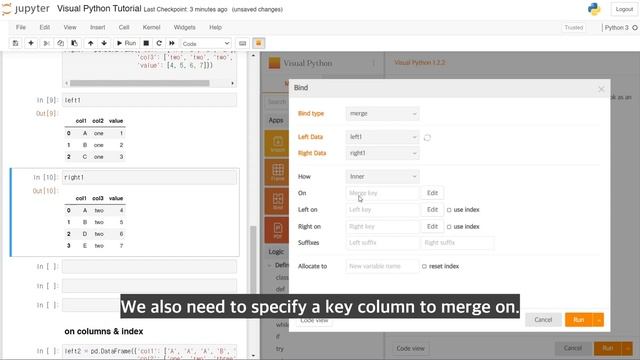Open the Import app in Visual Python

pyautogui.click(x=277, y=144)
